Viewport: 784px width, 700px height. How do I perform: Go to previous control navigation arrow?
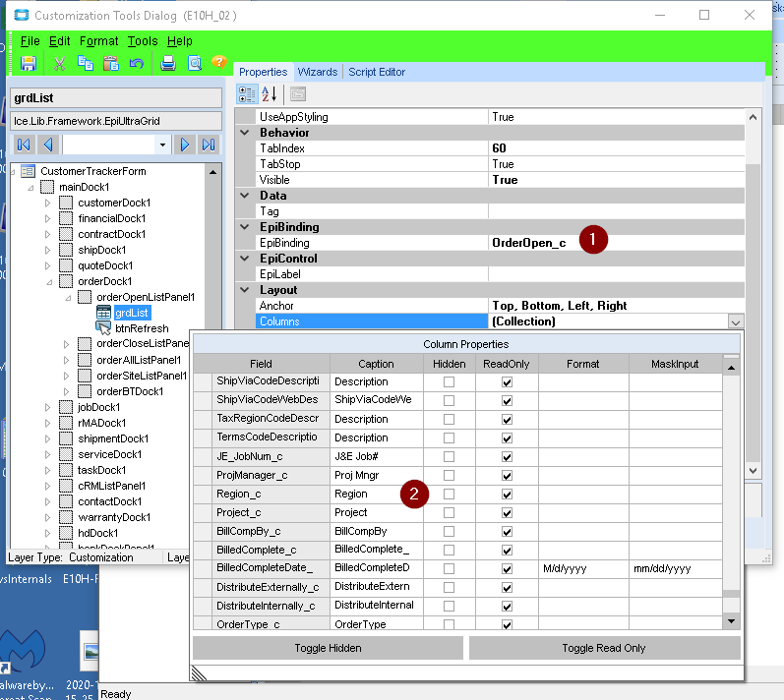(48, 145)
